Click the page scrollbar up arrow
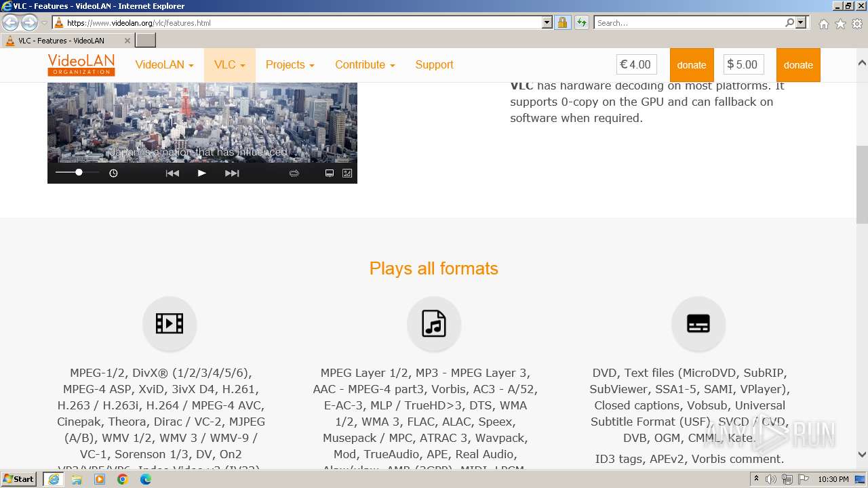 [x=862, y=62]
